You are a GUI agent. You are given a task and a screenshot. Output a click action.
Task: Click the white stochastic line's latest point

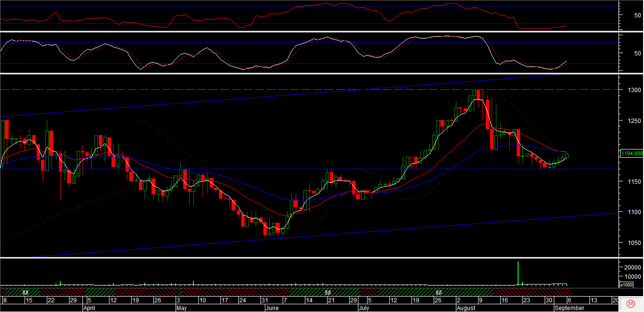(x=566, y=61)
